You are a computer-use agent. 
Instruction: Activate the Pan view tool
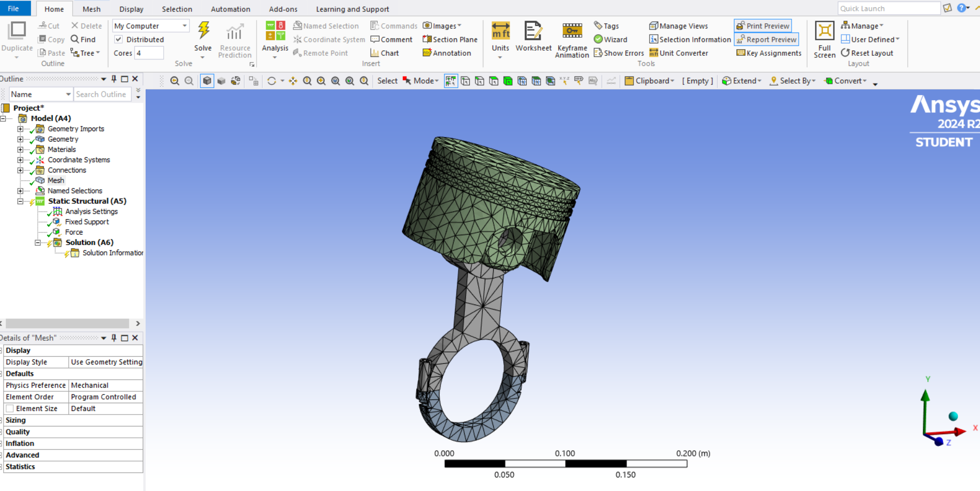tap(293, 81)
